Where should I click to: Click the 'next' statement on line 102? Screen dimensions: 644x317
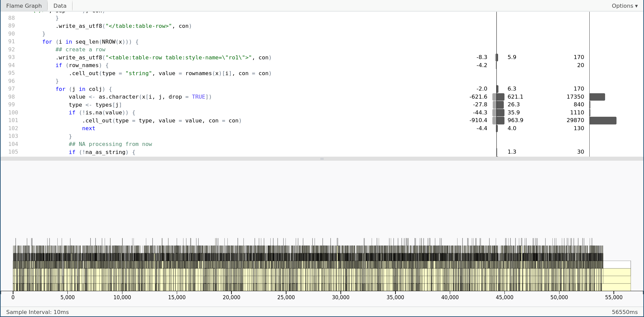(89, 128)
